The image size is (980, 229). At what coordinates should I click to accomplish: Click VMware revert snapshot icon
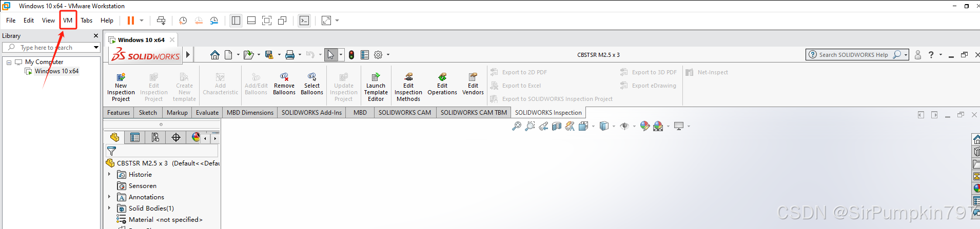[x=199, y=20]
